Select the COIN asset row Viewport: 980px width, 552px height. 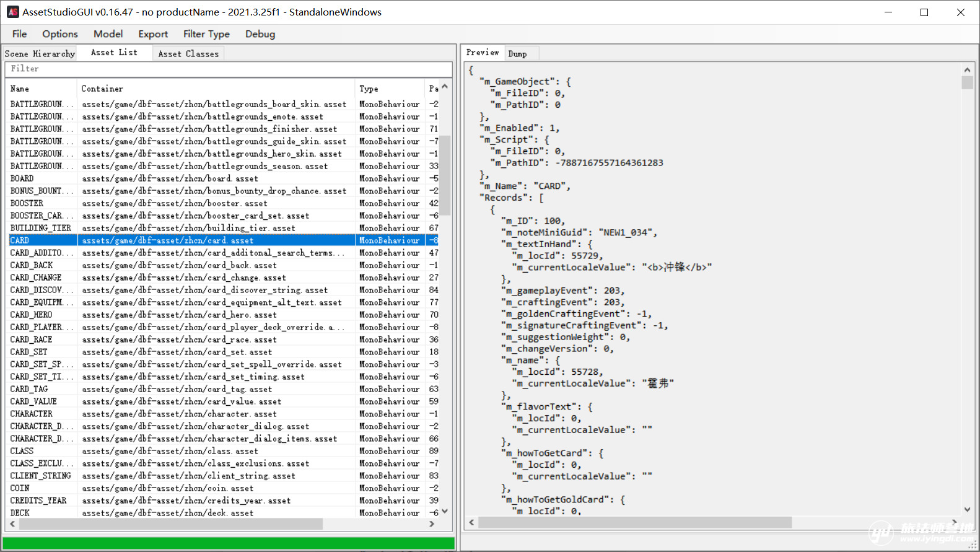click(x=224, y=488)
